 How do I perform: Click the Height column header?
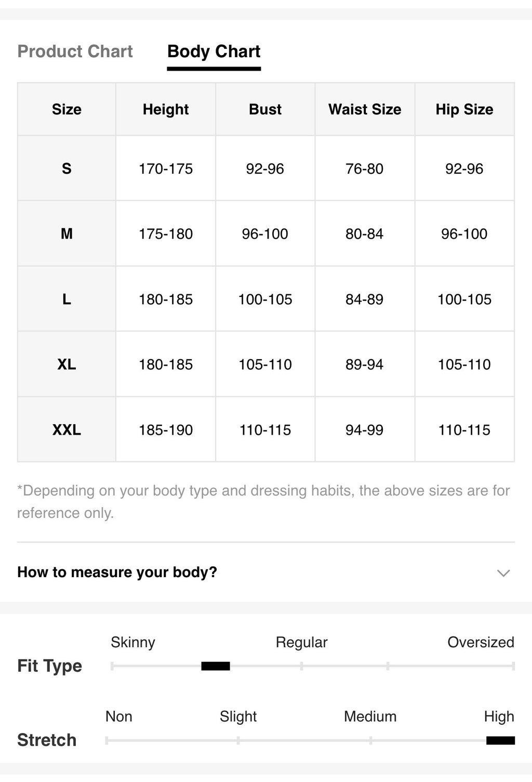click(x=166, y=110)
